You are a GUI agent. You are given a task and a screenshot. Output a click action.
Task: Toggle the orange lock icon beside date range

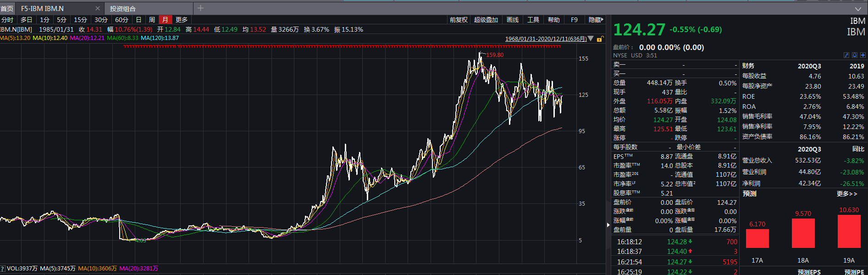click(599, 39)
